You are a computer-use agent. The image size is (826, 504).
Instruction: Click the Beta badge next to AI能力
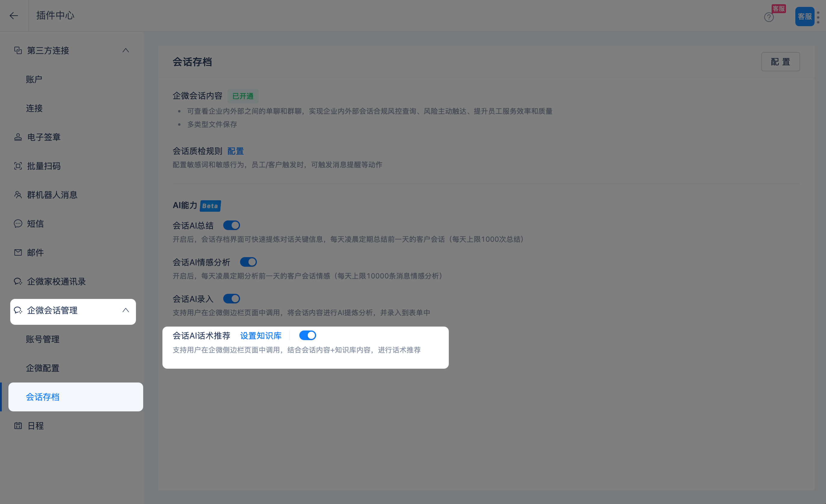210,206
